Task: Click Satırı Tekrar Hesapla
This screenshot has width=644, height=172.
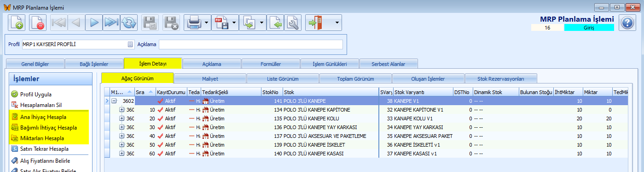Action: pos(44,149)
